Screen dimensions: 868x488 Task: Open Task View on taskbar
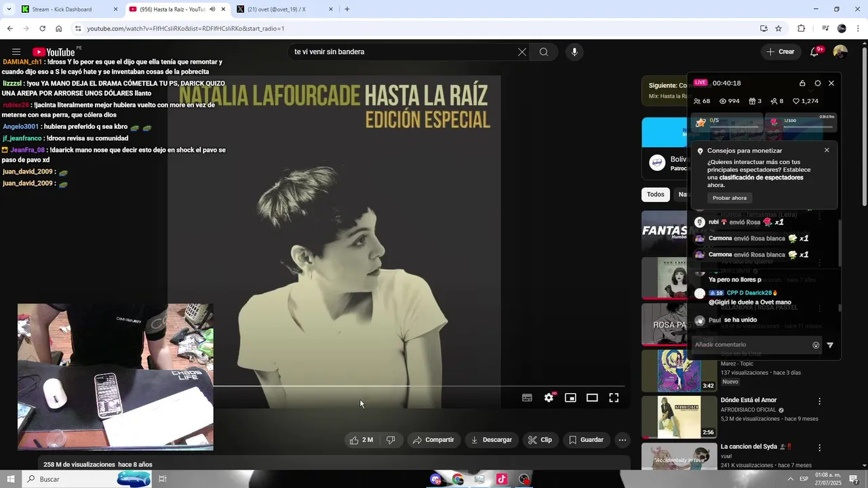pyautogui.click(x=163, y=479)
